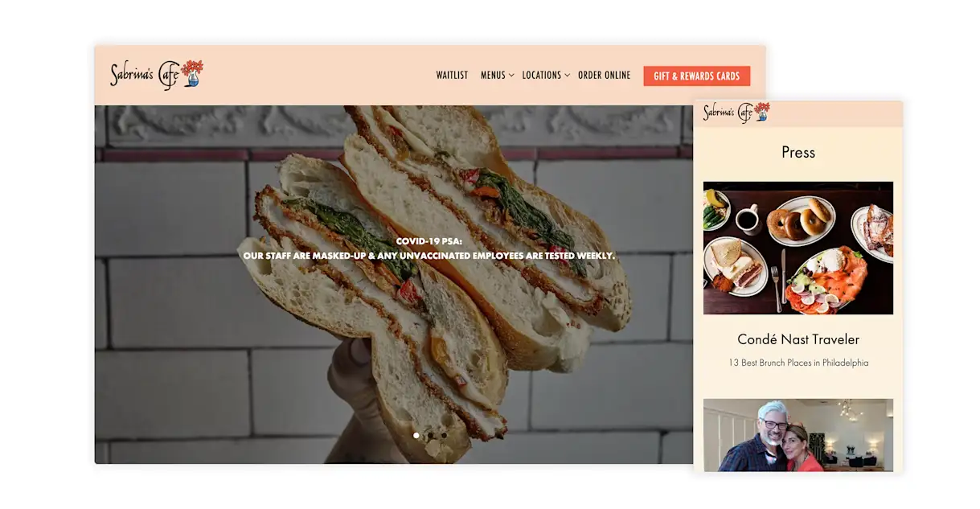Select the second carousel slide dot
The width and height of the screenshot is (980, 509).
[x=429, y=435]
